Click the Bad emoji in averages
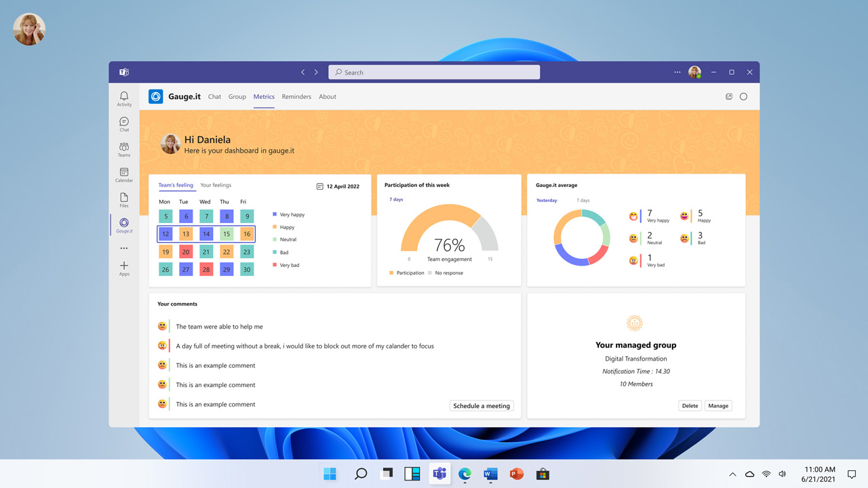Image resolution: width=868 pixels, height=488 pixels. coord(685,239)
